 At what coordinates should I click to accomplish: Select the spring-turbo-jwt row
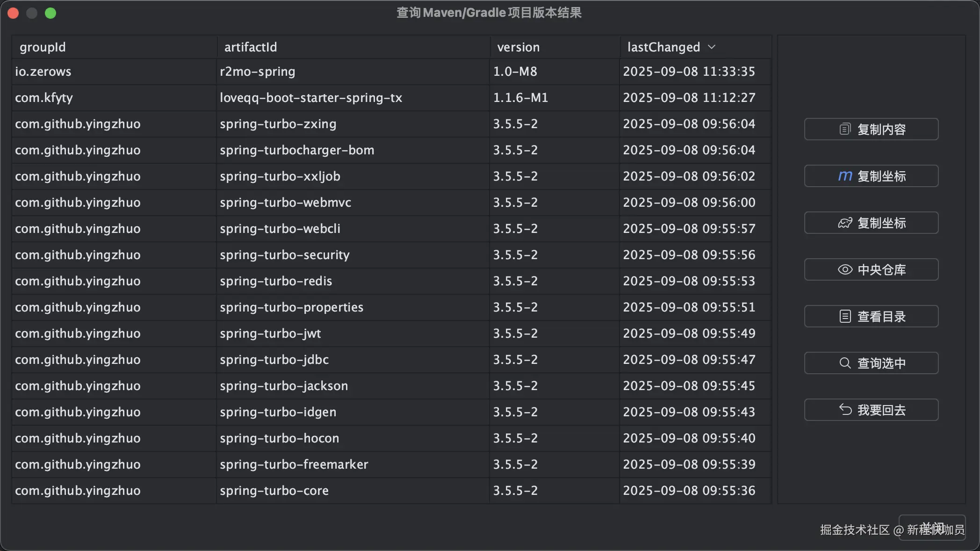(327, 333)
